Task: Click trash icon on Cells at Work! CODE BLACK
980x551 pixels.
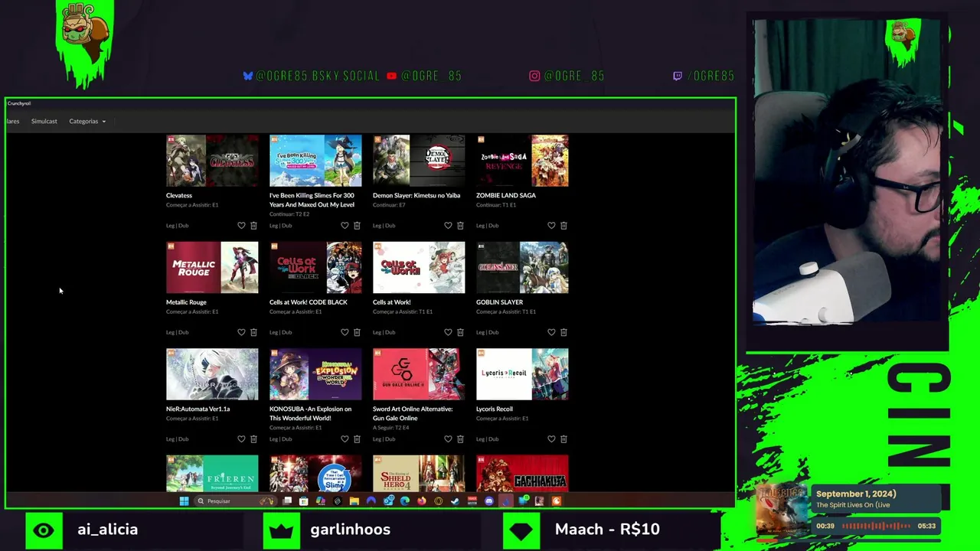Action: click(357, 332)
